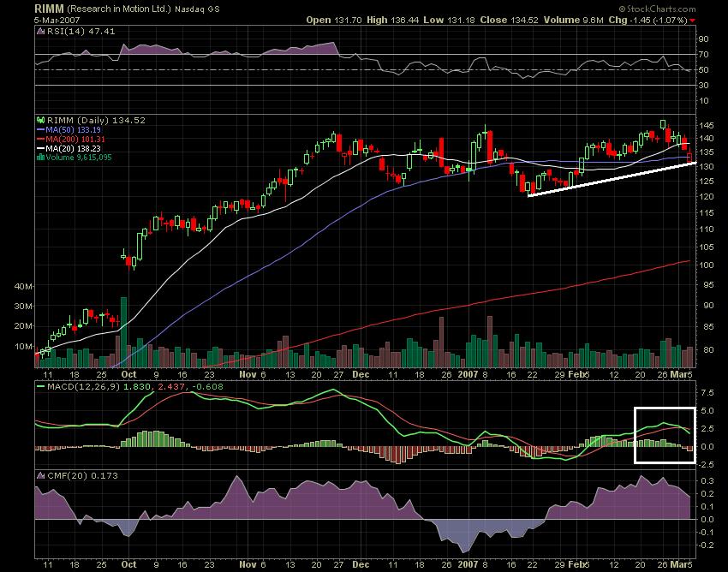Screen dimensions: 728x572
Task: Click the 70 level on the RSI axis
Action: click(x=703, y=55)
